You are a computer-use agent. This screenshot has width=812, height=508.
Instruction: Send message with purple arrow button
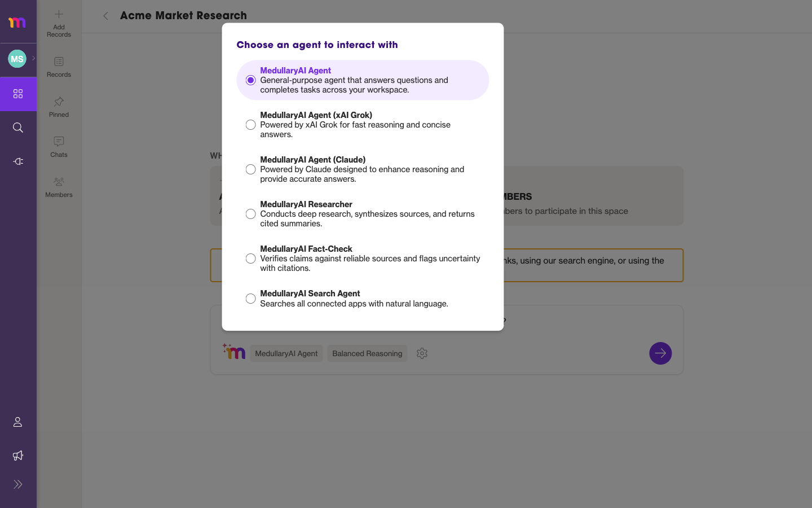[660, 353]
